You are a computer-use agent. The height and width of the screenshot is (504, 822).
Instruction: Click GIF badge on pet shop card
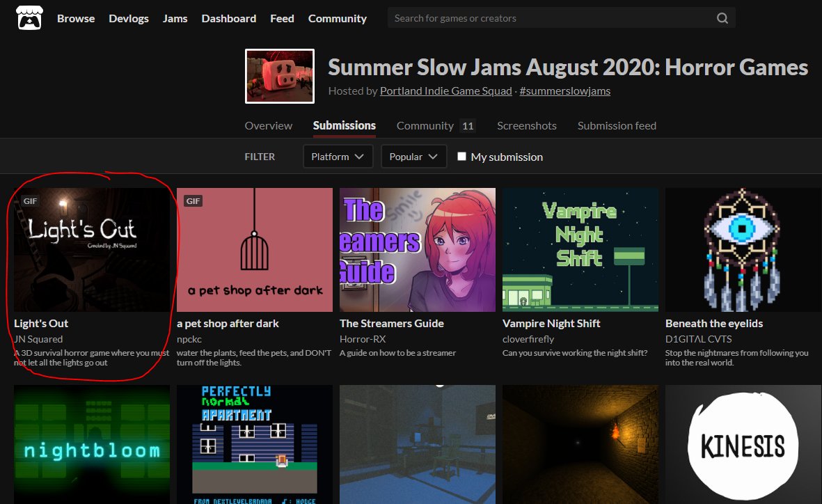193,201
